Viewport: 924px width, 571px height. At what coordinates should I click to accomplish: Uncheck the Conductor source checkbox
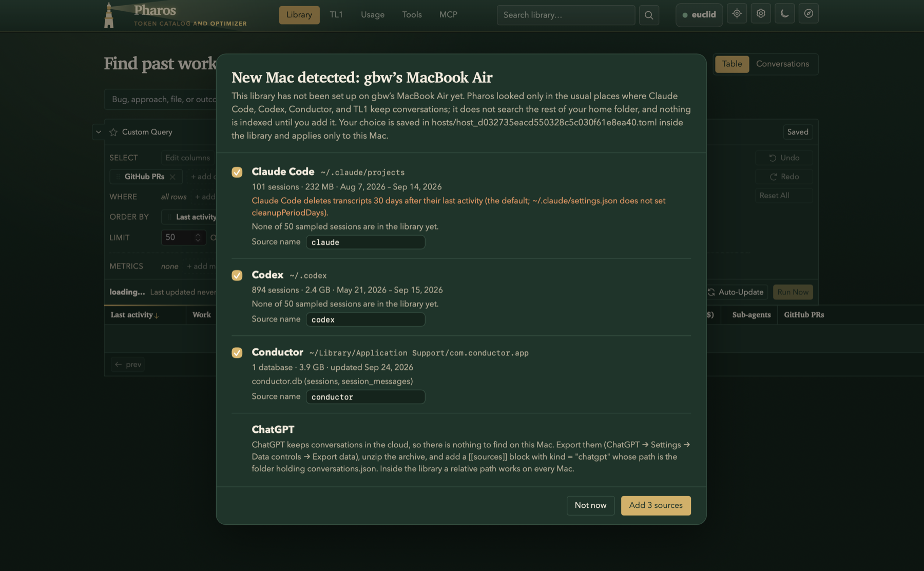237,353
